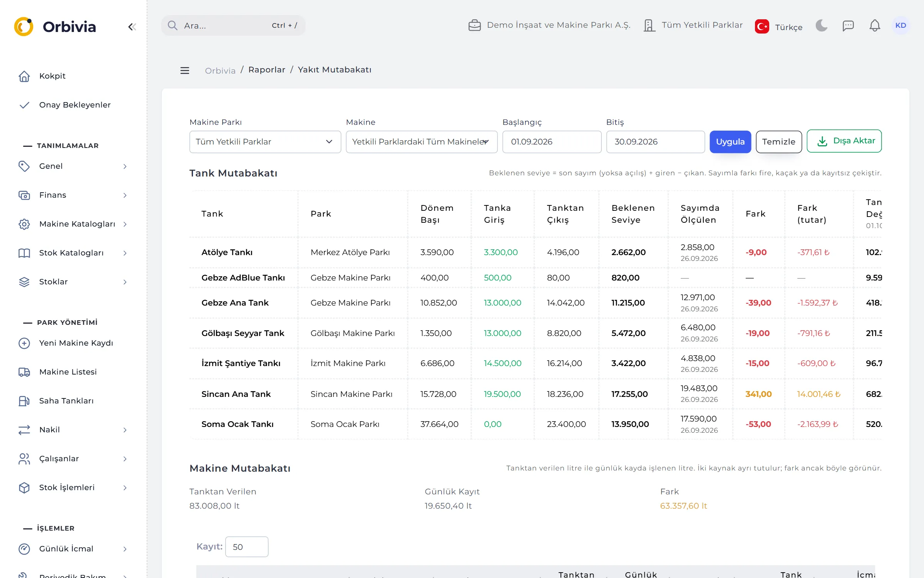The image size is (924, 578).
Task: Select the company Demo İnşaat ve Makine Parkı
Action: (549, 25)
